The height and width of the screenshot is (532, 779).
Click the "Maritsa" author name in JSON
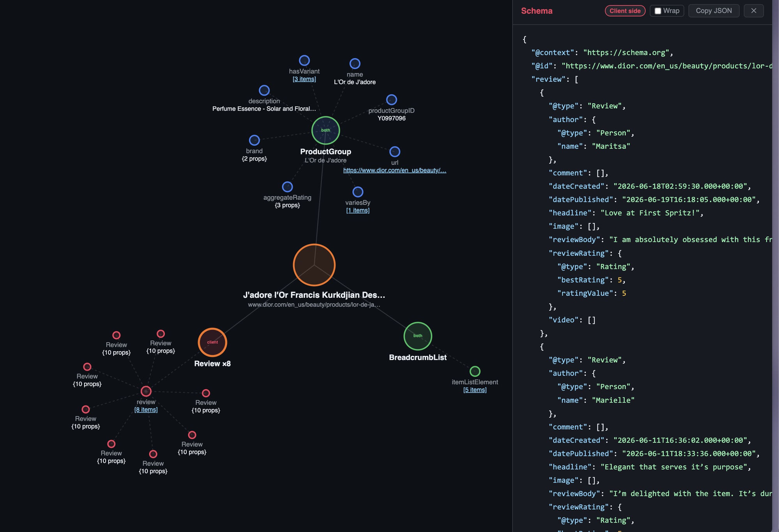611,146
